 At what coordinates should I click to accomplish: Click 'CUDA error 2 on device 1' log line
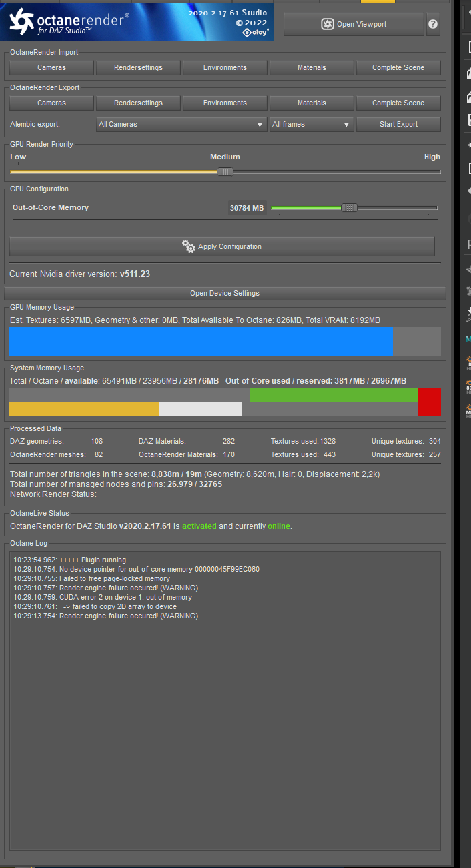coord(103,597)
